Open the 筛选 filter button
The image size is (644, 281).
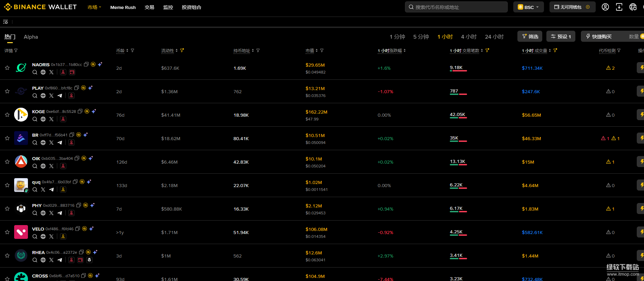[530, 36]
